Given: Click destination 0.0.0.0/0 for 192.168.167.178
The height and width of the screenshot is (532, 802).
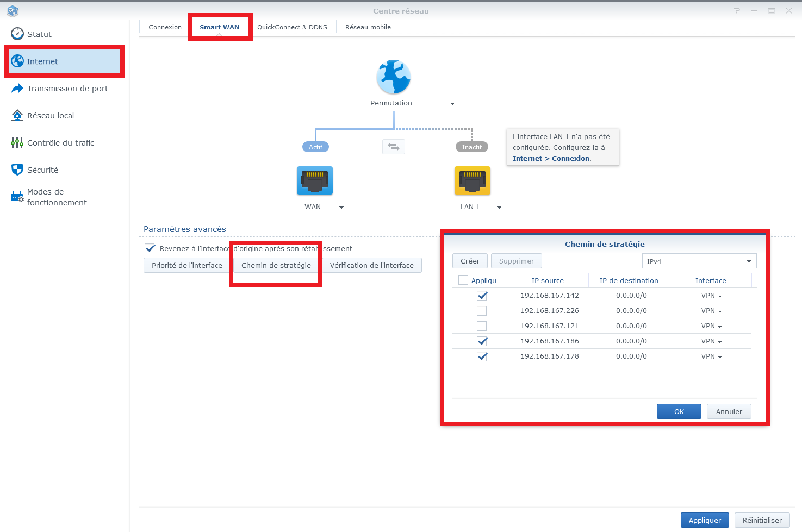Looking at the screenshot, I should tap(631, 356).
